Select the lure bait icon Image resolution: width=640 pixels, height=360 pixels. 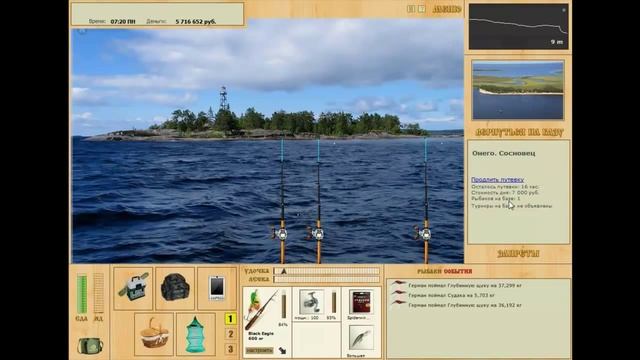[x=361, y=337]
